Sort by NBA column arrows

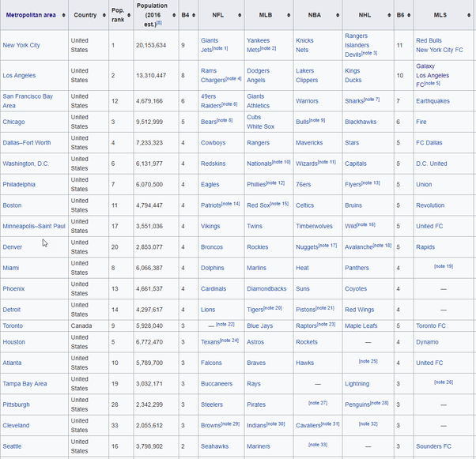pos(338,15)
